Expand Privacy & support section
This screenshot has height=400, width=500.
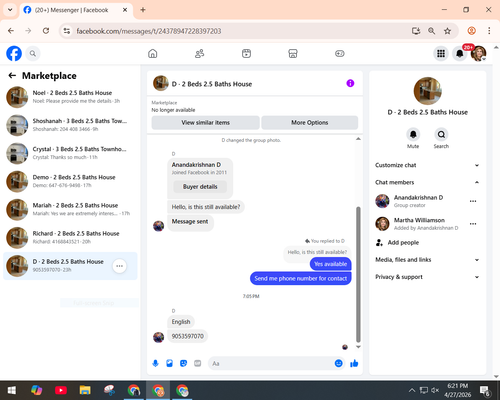[x=427, y=277]
